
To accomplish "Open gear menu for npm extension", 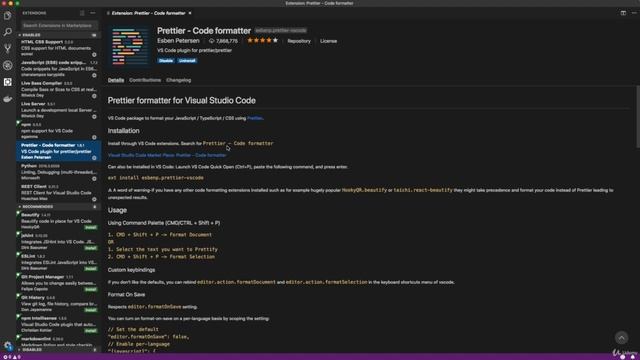I will point(94,137).
